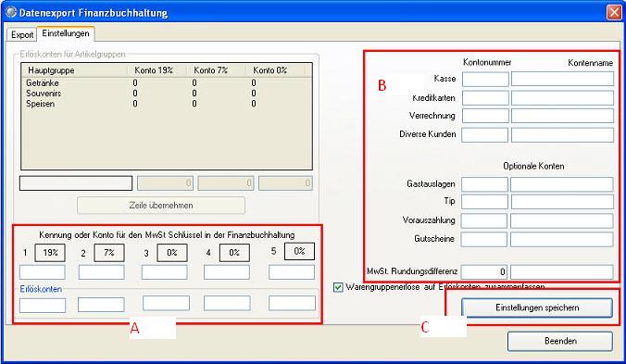Click the Kennung field under key 1
626x364 pixels.
pos(43,272)
